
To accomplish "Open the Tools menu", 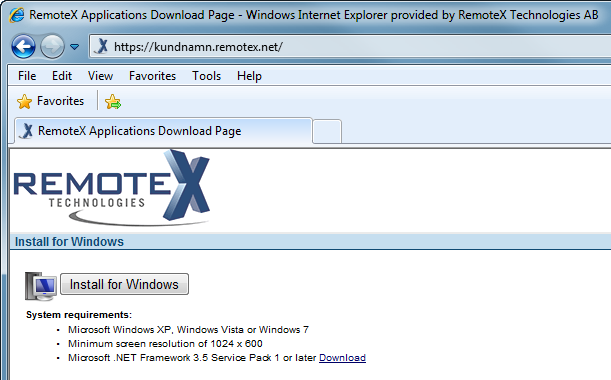I will click(207, 76).
